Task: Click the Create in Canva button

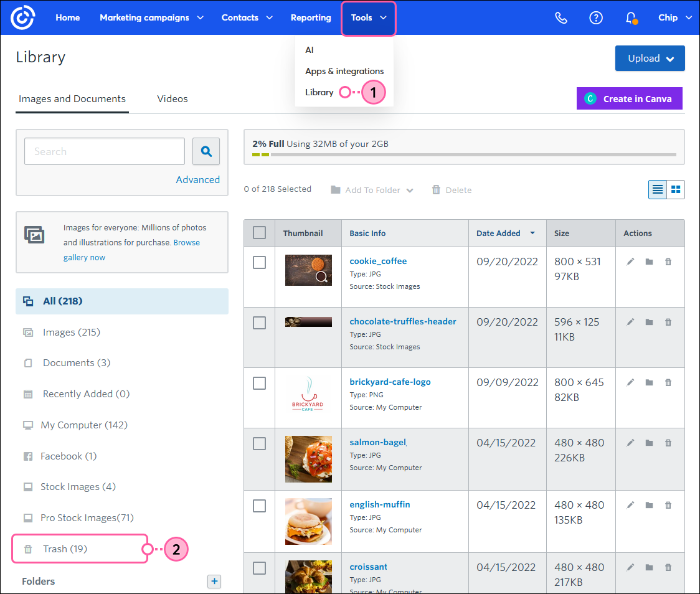Action: pyautogui.click(x=630, y=98)
